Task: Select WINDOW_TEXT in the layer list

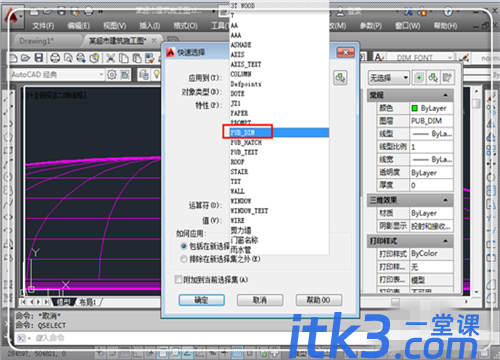Action: coord(279,211)
